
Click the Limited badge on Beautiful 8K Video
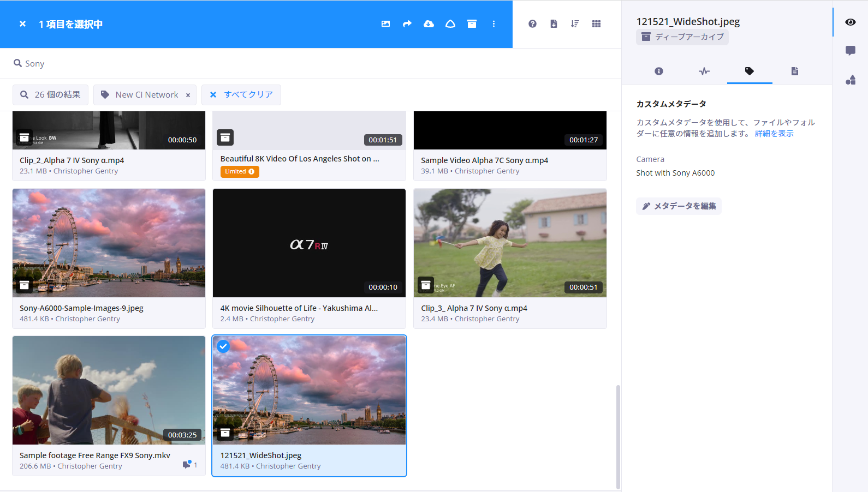240,172
